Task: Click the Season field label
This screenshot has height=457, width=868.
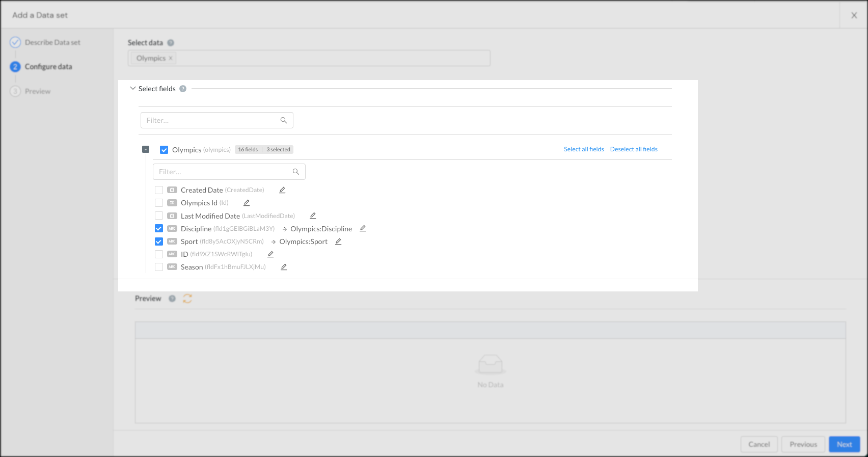Action: click(192, 267)
